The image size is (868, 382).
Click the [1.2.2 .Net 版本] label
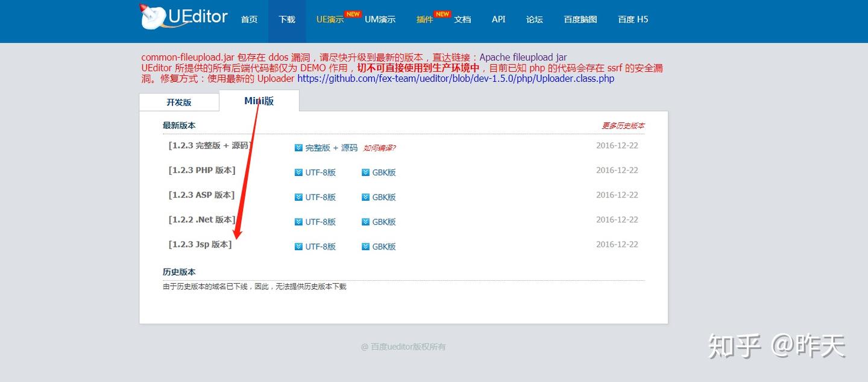[201, 219]
